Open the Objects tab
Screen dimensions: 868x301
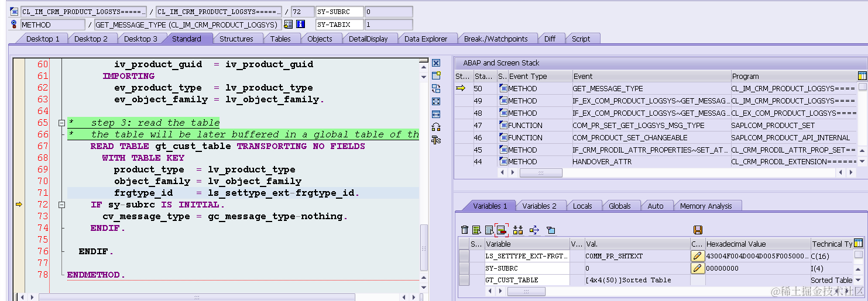pyautogui.click(x=320, y=39)
